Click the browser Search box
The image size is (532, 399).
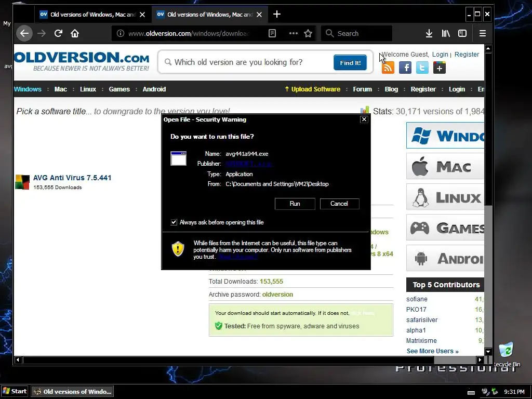[356, 33]
